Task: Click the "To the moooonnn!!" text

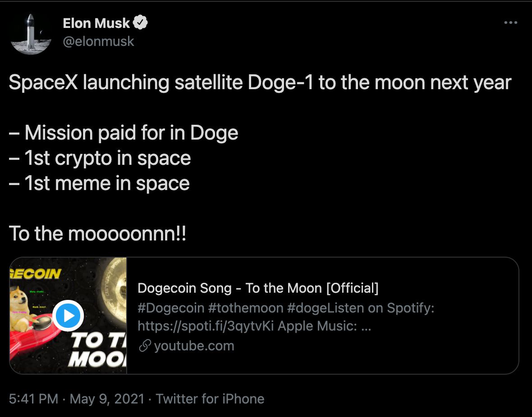Action: tap(97, 234)
